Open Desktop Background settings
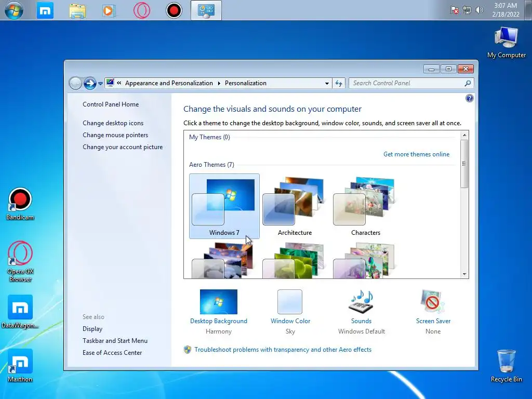Screen dimensions: 532x399 [219, 302]
